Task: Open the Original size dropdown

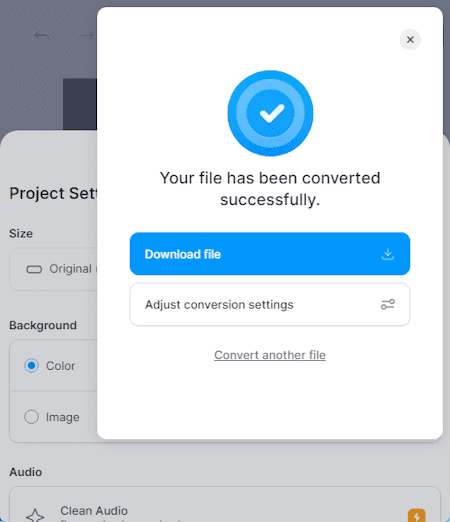Action: [x=53, y=269]
